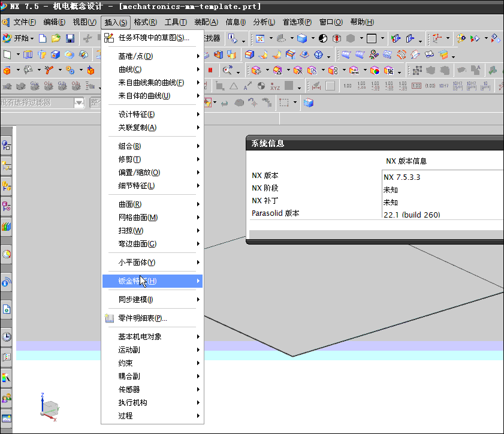
Task: Click the gears icon in the third toolbar row
Action: coord(70,70)
